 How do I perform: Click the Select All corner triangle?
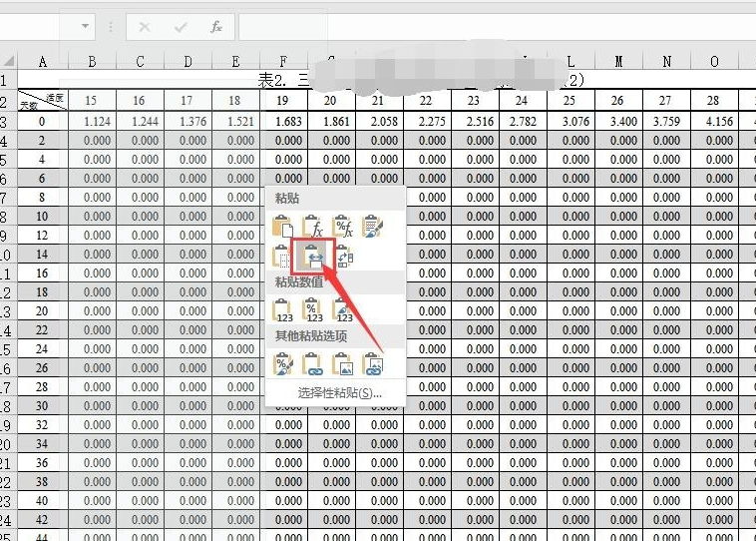[9, 61]
